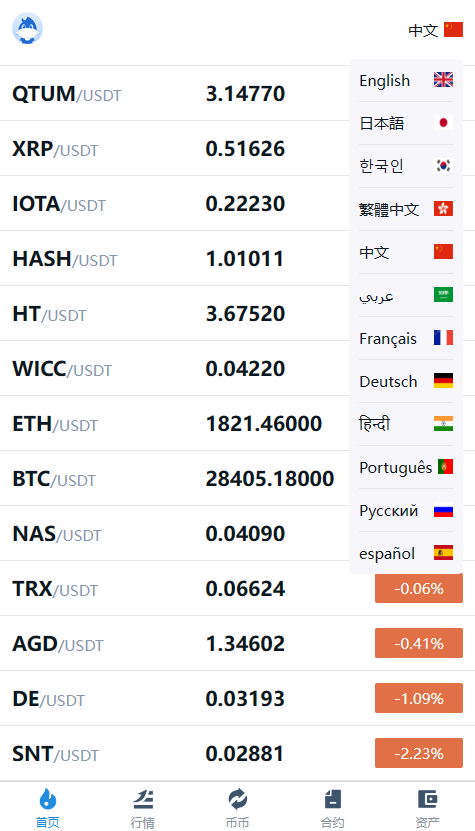Viewport: 475px width, 831px height.
Task: Click the blue mascot logo icon
Action: coord(28,28)
